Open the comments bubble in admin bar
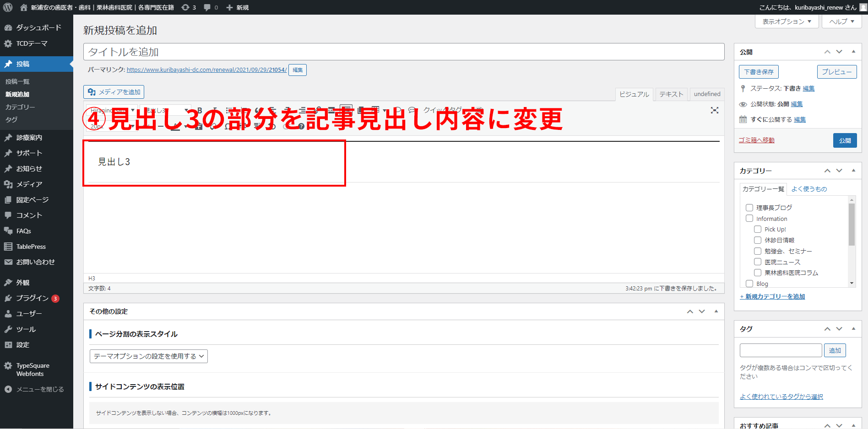The width and height of the screenshot is (868, 429). [x=211, y=7]
